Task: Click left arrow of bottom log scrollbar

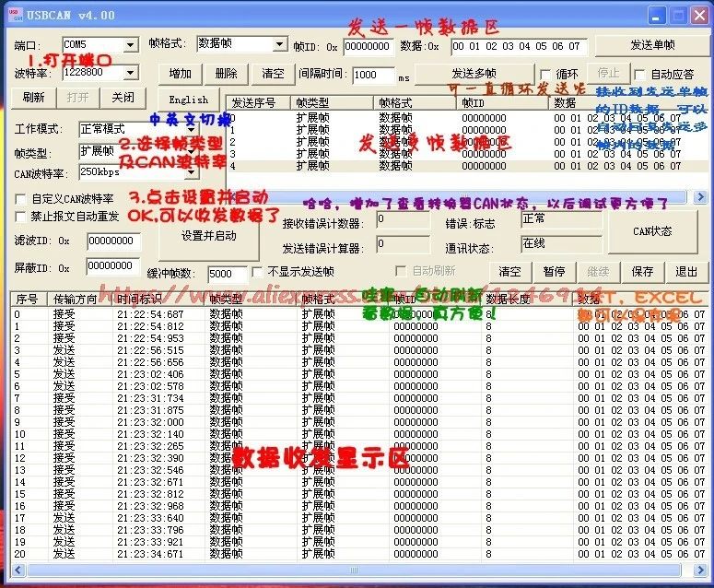Action: pyautogui.click(x=18, y=570)
